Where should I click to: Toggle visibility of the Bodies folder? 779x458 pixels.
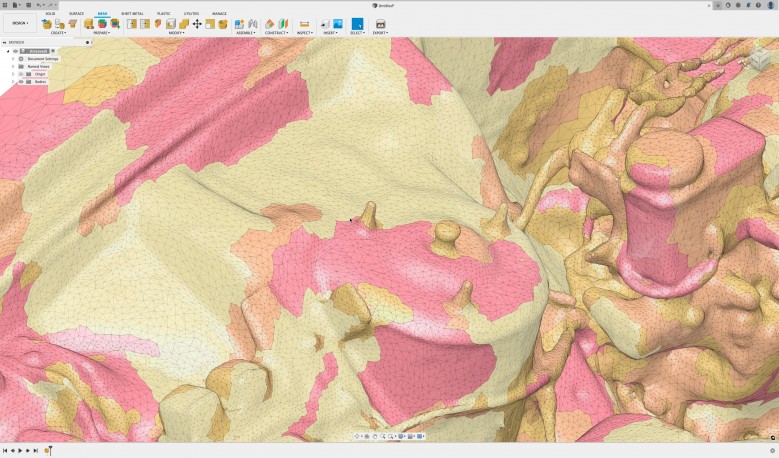click(x=21, y=81)
